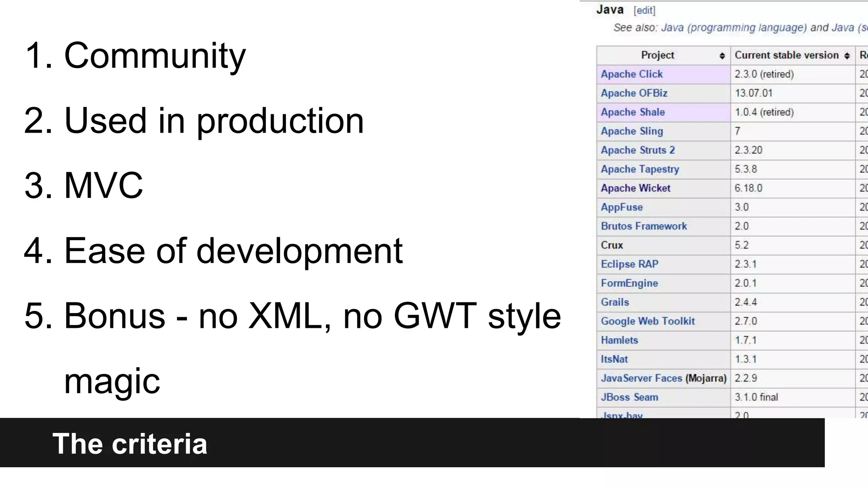Viewport: 868px width, 488px height.
Task: Open the Hamlets link
Action: pyautogui.click(x=619, y=340)
